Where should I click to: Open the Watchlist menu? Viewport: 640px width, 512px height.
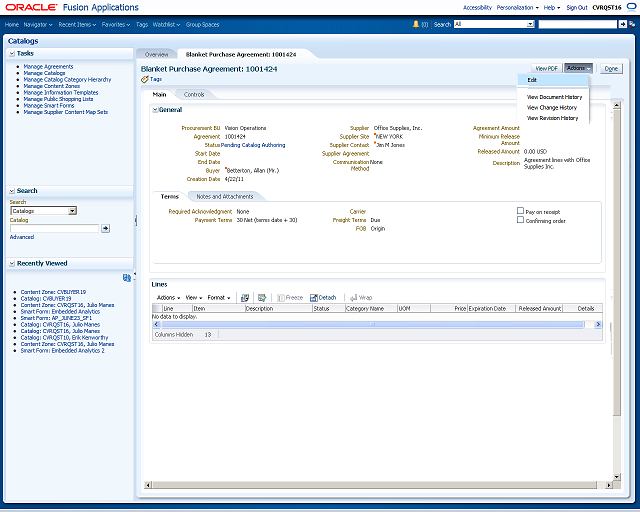pos(166,24)
